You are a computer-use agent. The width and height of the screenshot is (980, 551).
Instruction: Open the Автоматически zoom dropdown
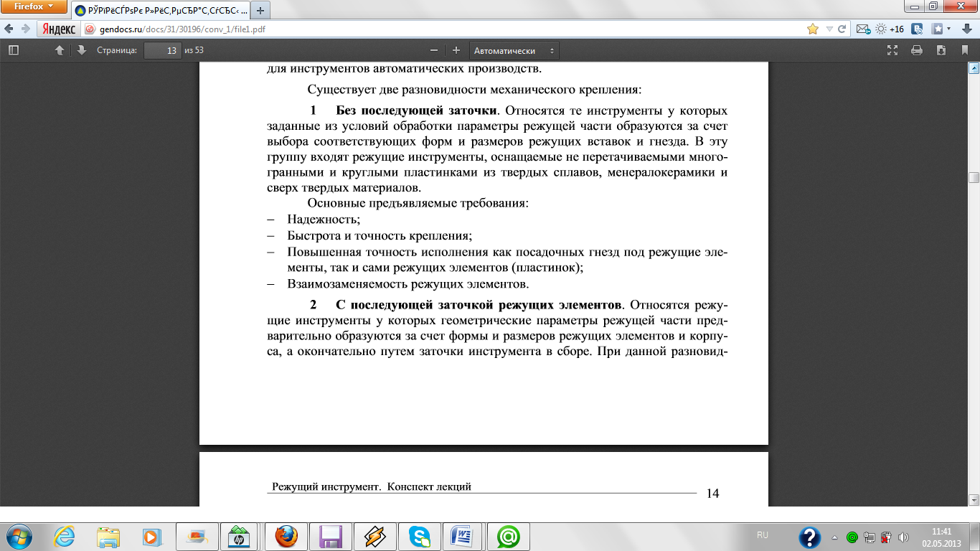click(514, 50)
